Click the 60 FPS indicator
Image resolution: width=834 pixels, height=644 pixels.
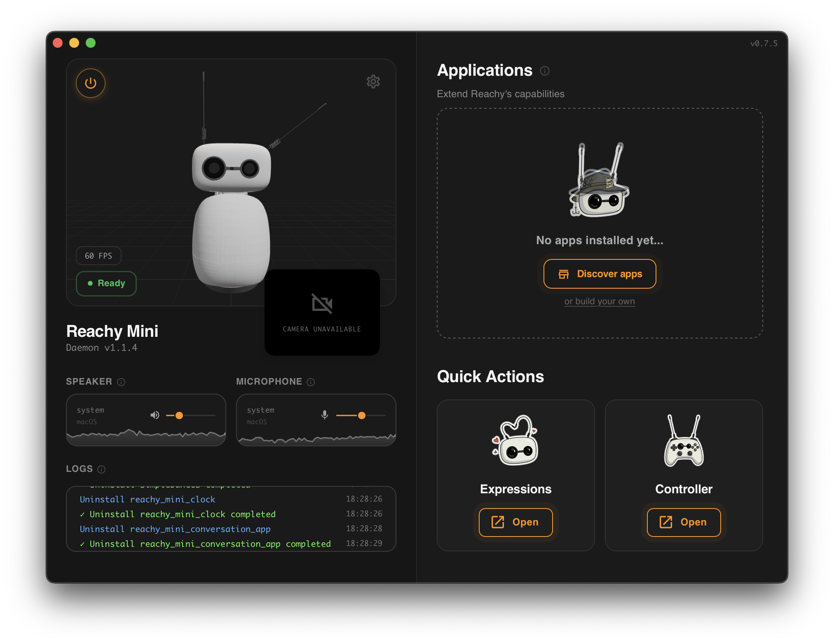(98, 256)
